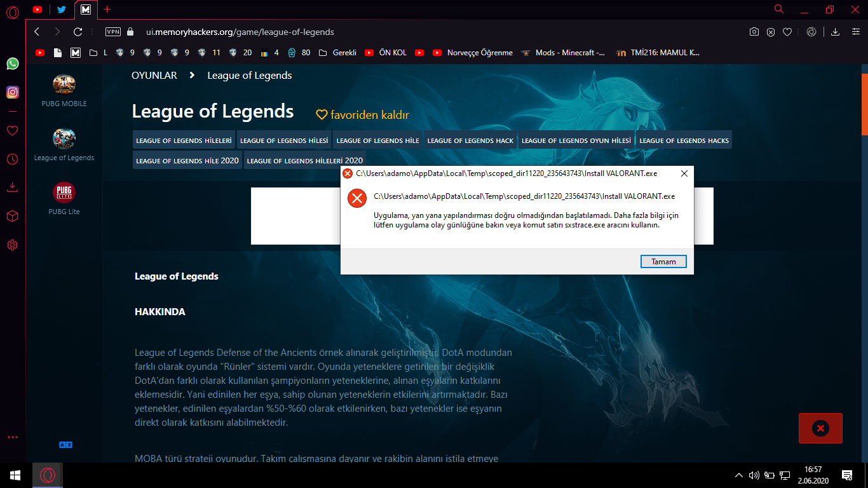Reload the current page
The height and width of the screenshot is (488, 868).
(x=78, y=32)
